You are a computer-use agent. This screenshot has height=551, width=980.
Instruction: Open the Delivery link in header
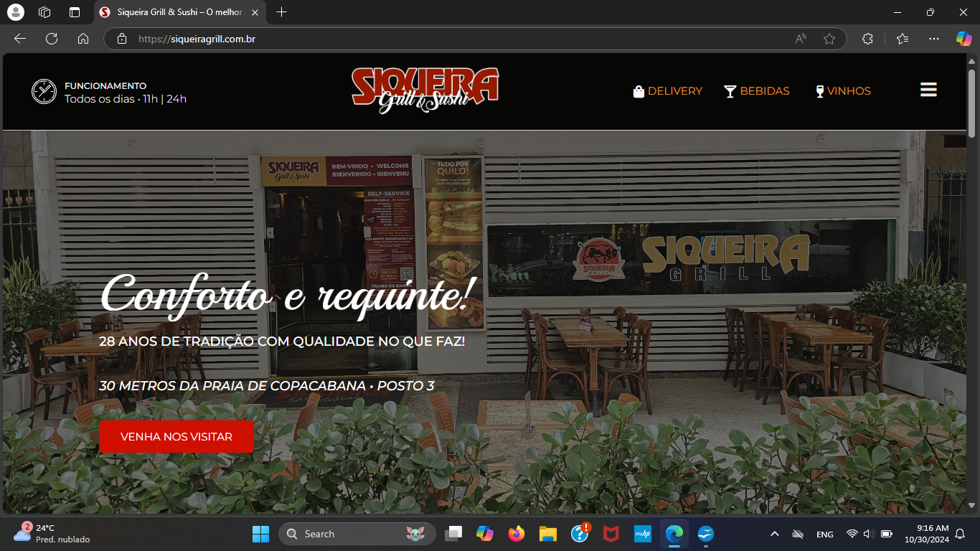(667, 91)
